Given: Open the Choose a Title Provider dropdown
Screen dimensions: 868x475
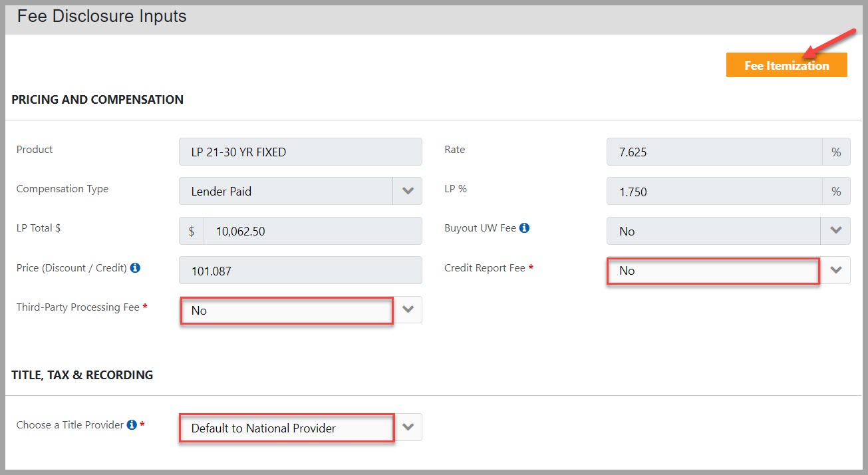Looking at the screenshot, I should click(408, 427).
